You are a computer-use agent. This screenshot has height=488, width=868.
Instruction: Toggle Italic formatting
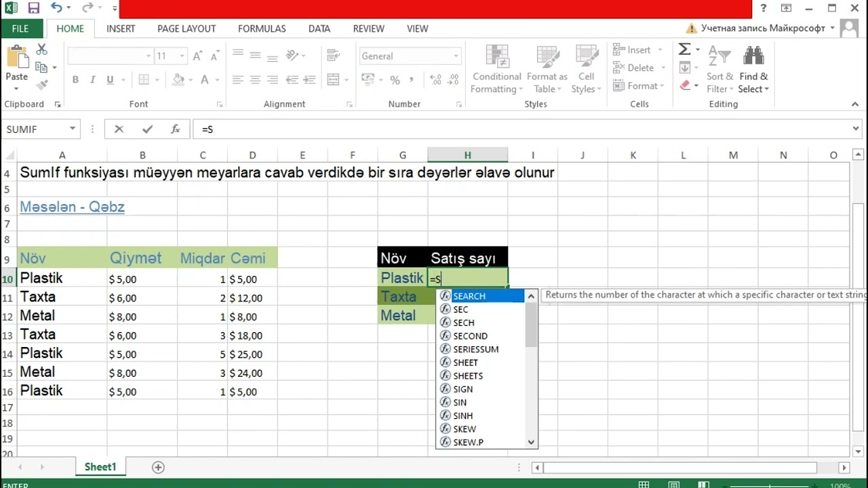pyautogui.click(x=92, y=79)
